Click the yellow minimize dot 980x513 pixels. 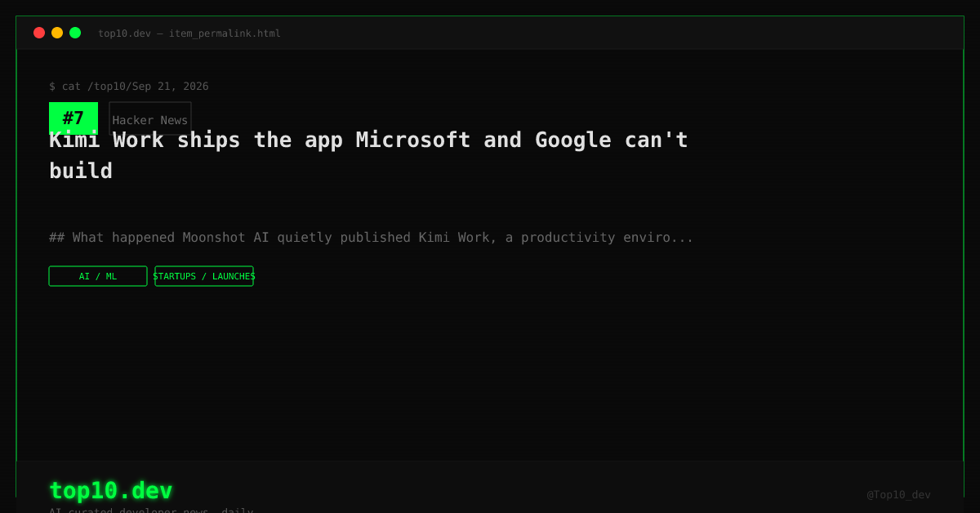point(57,33)
